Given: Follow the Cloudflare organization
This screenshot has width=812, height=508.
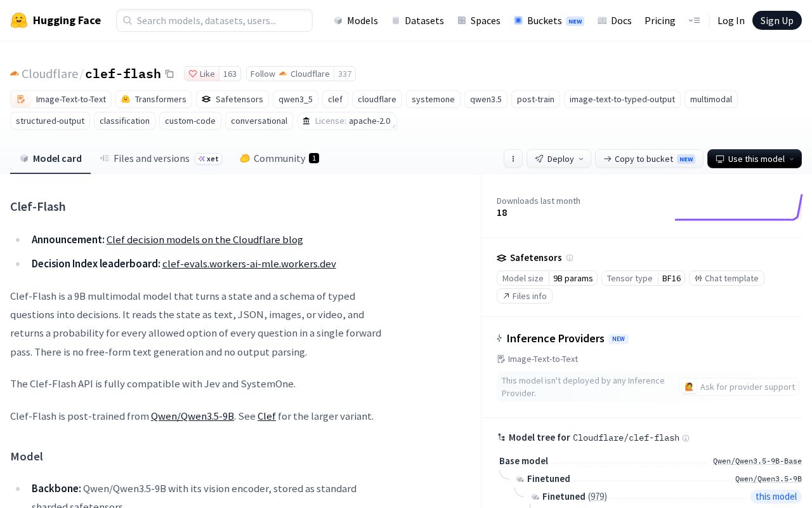Looking at the screenshot, I should click(290, 74).
